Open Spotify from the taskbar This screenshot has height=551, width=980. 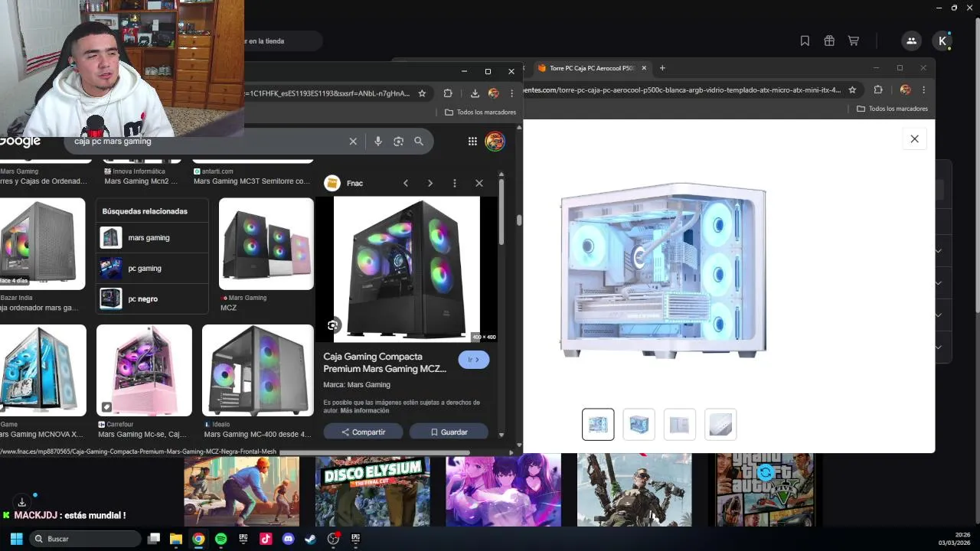220,539
